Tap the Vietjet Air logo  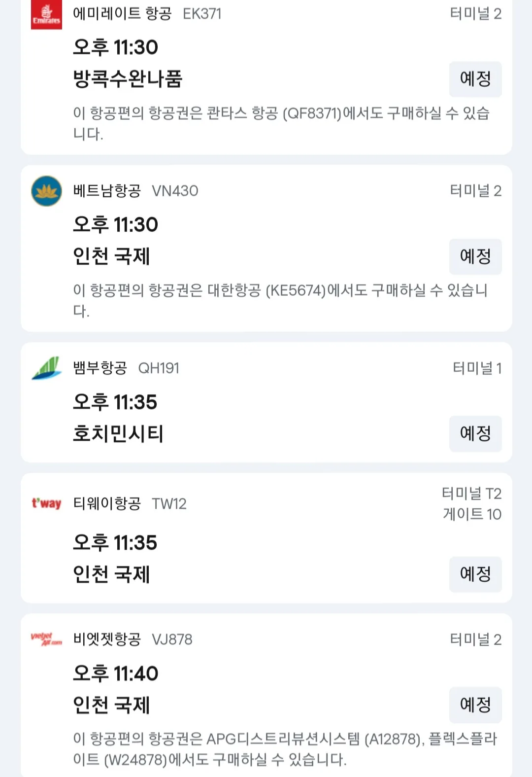coord(46,639)
